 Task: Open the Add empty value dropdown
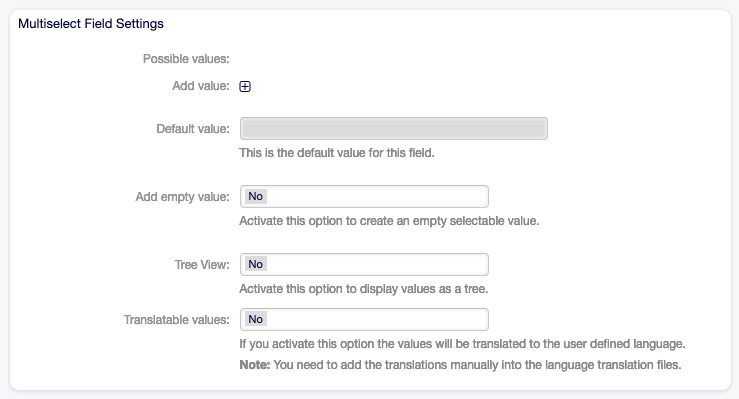tap(364, 196)
